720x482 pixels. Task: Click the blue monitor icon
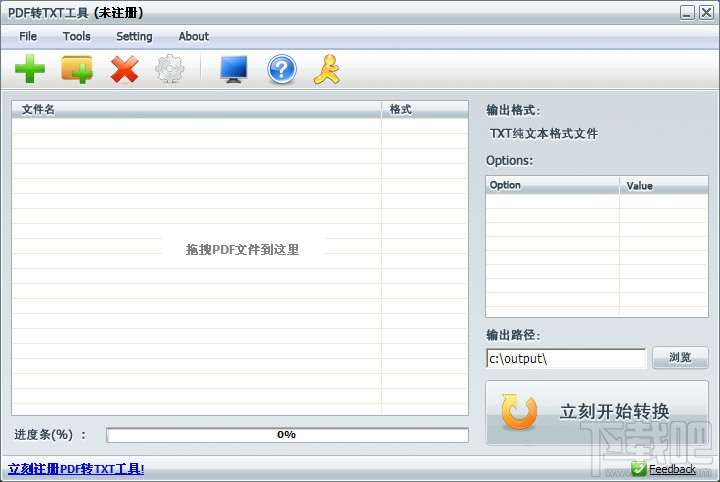234,69
